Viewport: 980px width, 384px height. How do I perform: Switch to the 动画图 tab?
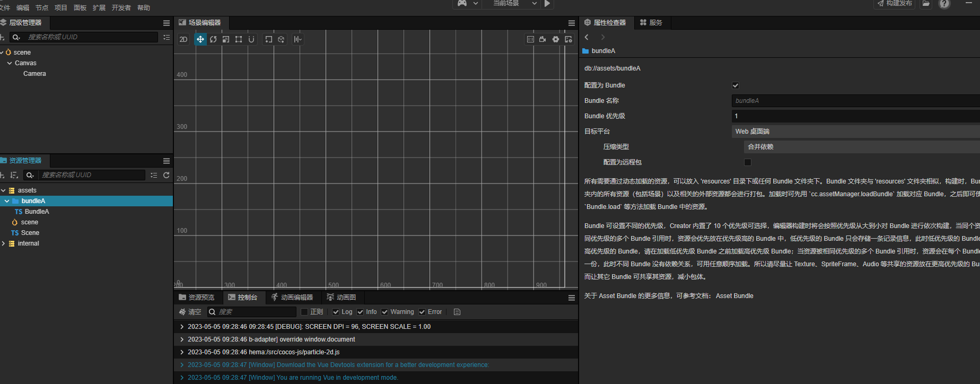click(341, 298)
